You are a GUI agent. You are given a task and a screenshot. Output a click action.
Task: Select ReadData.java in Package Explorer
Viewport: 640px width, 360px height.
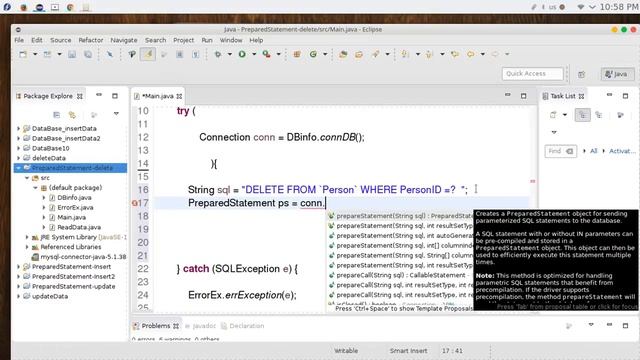(78, 227)
